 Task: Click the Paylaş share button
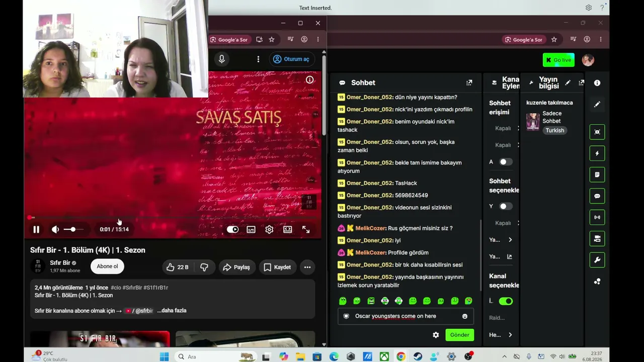click(236, 267)
